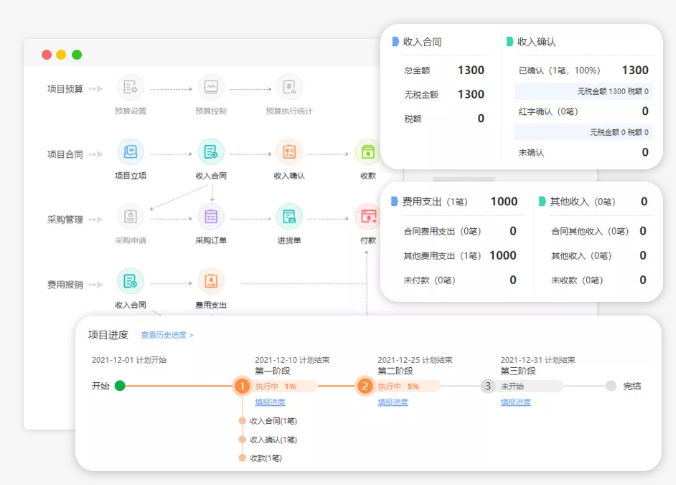Click the 执行中 1% progress bar
The image size is (676, 485).
point(285,386)
